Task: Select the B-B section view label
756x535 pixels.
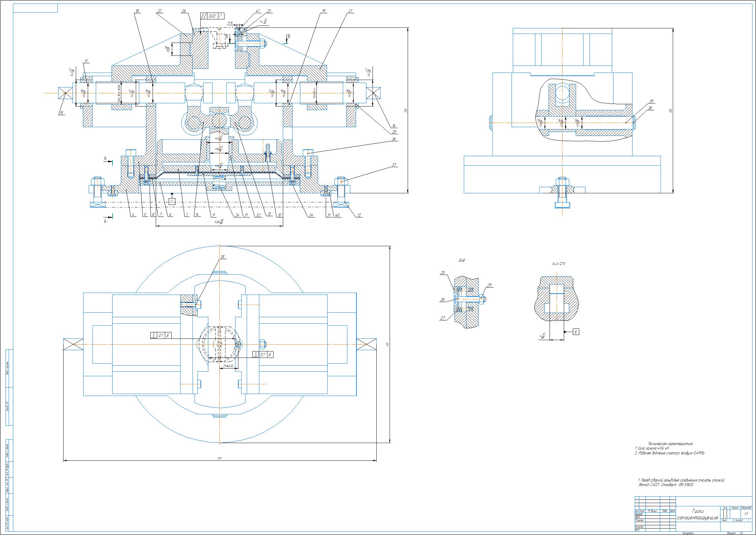Action: click(462, 261)
